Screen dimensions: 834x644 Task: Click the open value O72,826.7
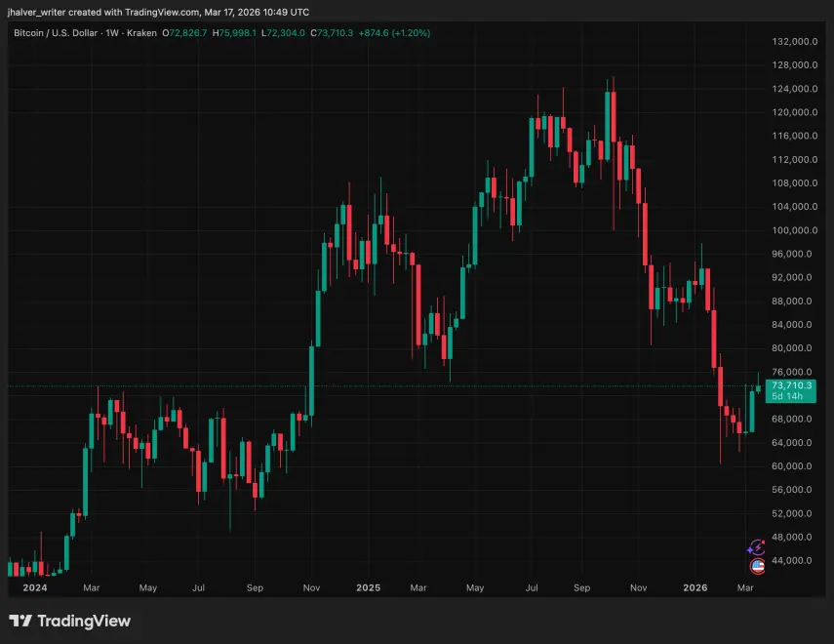[x=185, y=32]
